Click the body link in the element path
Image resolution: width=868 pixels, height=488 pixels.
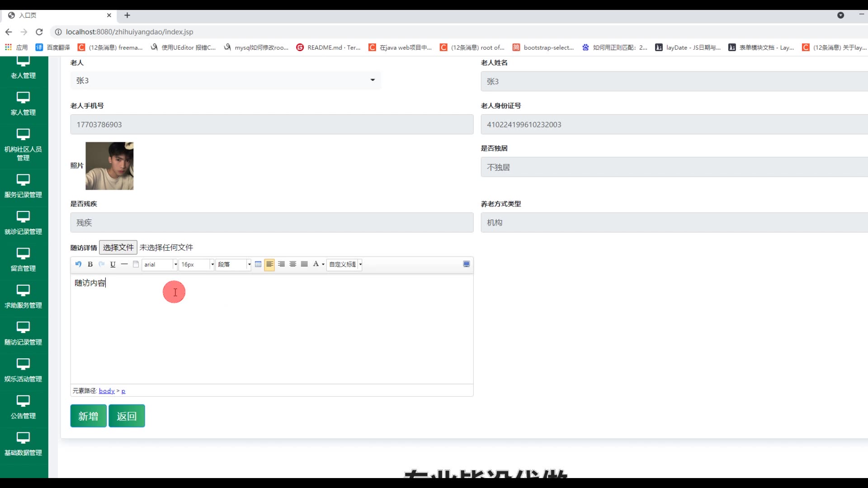(x=107, y=391)
